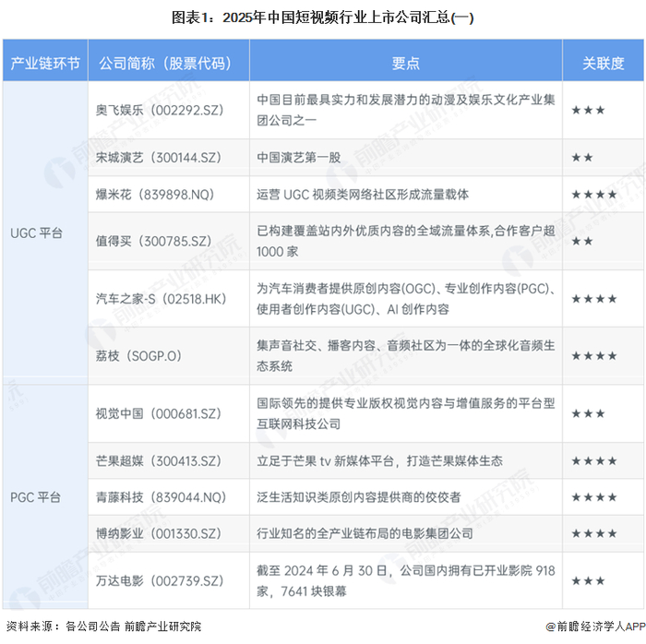Click 运营 UGC 视频类网络社区形成流量载体 description
This screenshot has height=644, width=646.
click(363, 195)
